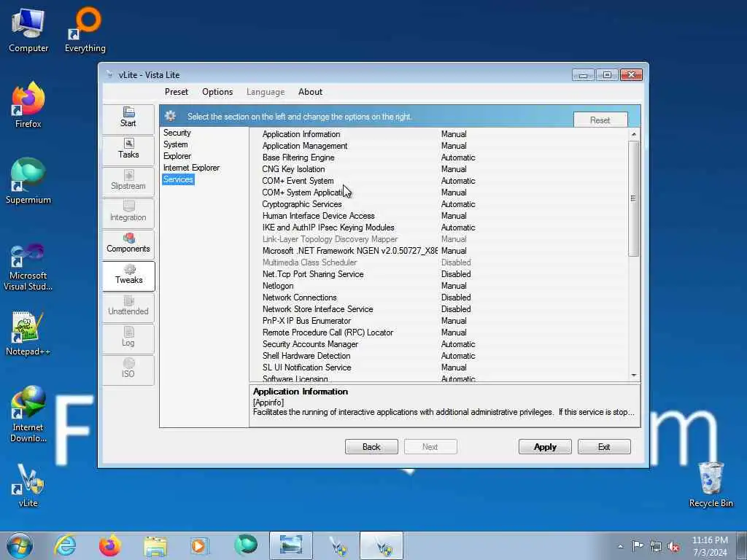
Task: Click the Back button
Action: click(371, 447)
